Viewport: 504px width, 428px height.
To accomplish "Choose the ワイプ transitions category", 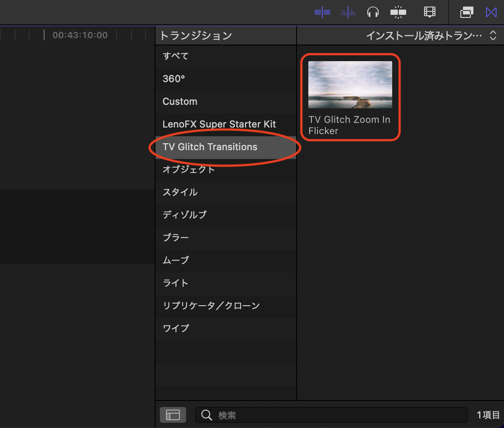I will click(176, 328).
